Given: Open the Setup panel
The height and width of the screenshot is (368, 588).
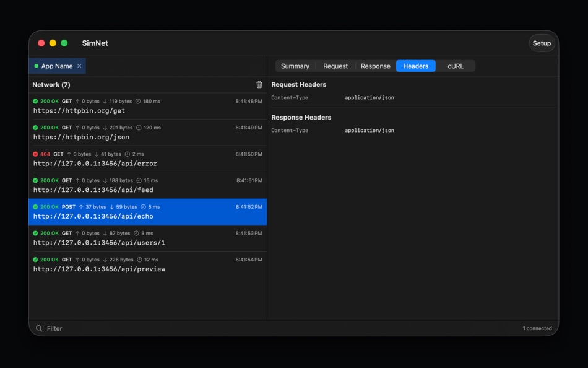Looking at the screenshot, I should (x=542, y=43).
